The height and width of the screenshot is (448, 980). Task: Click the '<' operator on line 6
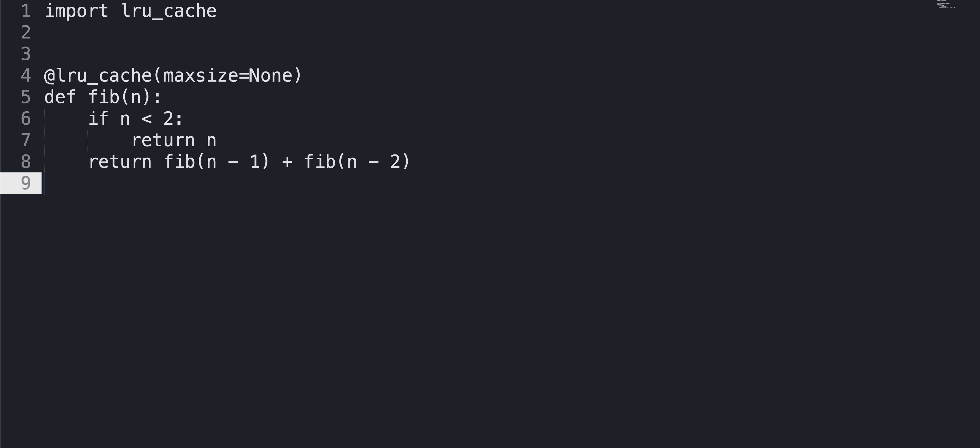click(x=146, y=119)
